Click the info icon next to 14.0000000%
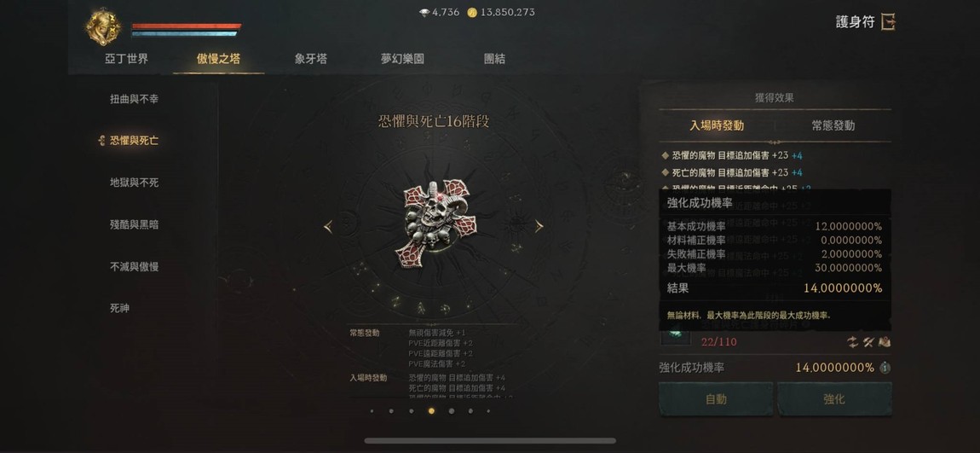The height and width of the screenshot is (453, 980). click(885, 368)
